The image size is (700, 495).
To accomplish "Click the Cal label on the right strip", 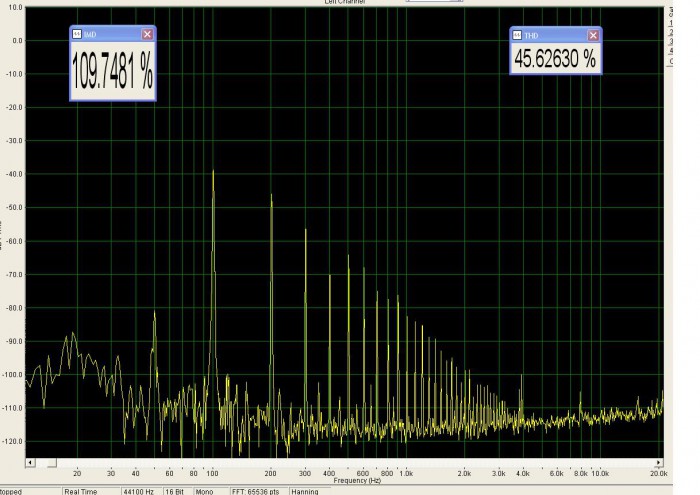I will pos(671,12).
